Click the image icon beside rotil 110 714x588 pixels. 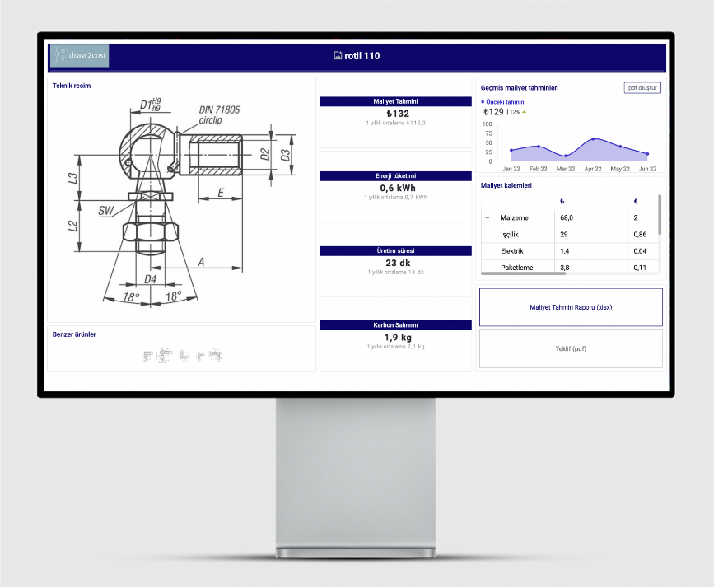click(x=338, y=56)
